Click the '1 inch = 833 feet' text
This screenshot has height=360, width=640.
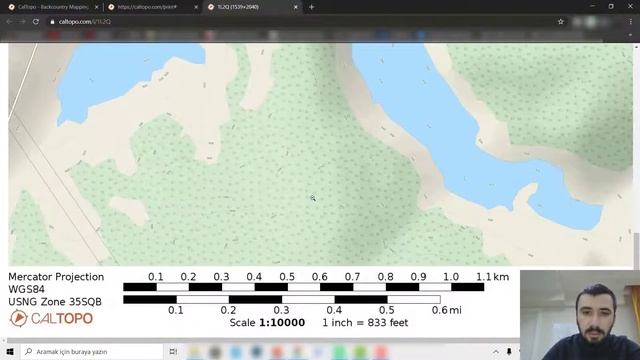(x=365, y=323)
